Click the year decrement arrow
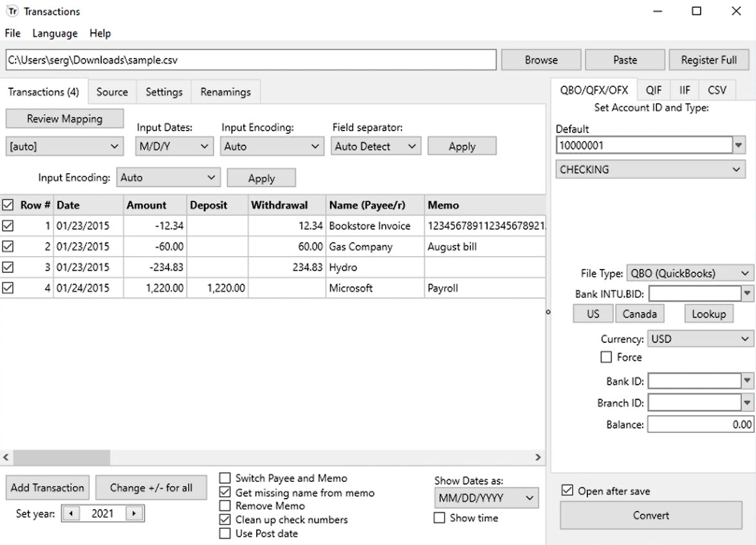Viewport: 756px width, 545px height. 71,513
